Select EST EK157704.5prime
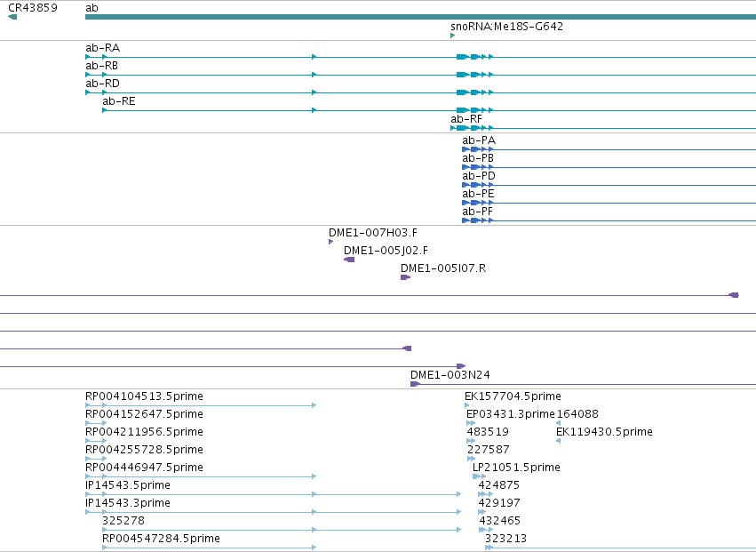Image resolution: width=756 pixels, height=552 pixels. (513, 396)
